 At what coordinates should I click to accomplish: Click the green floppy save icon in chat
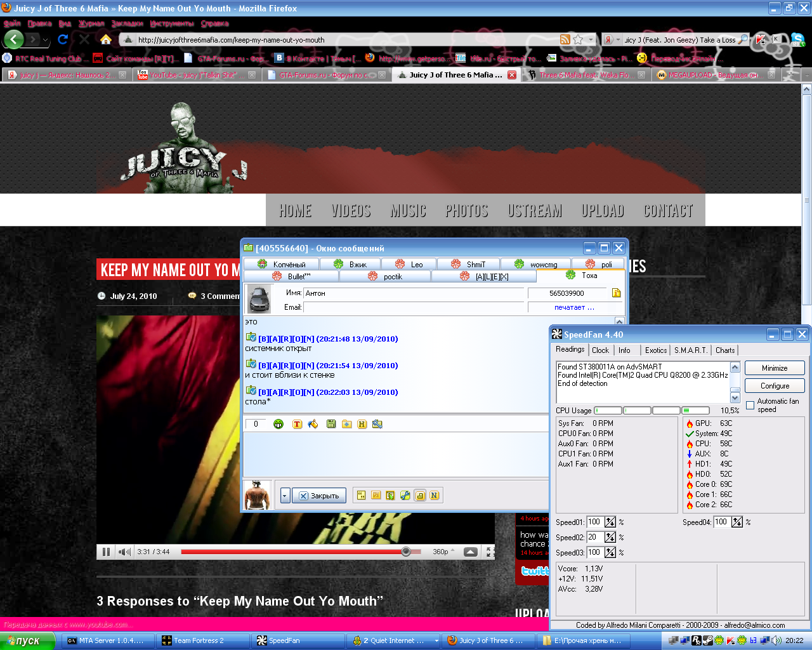331,424
